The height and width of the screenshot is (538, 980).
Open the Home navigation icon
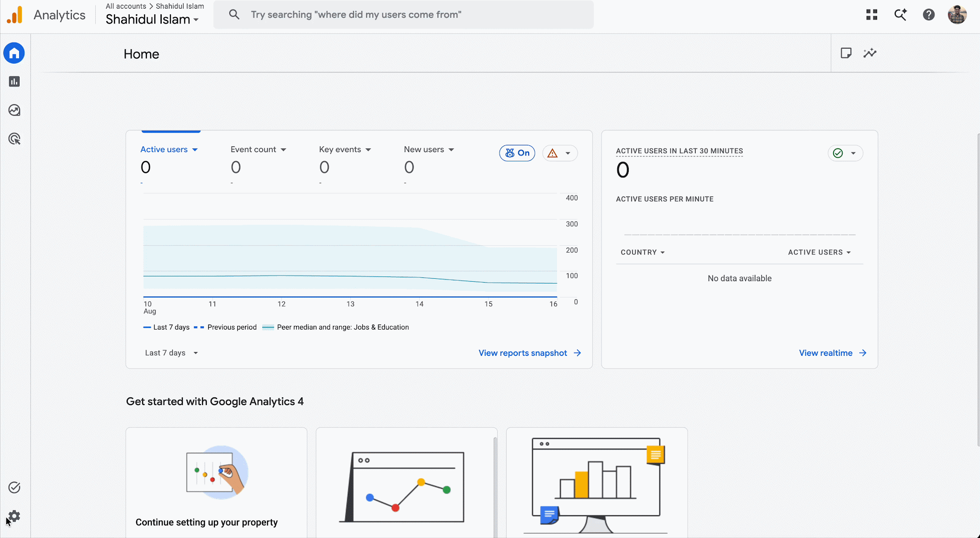click(x=14, y=53)
